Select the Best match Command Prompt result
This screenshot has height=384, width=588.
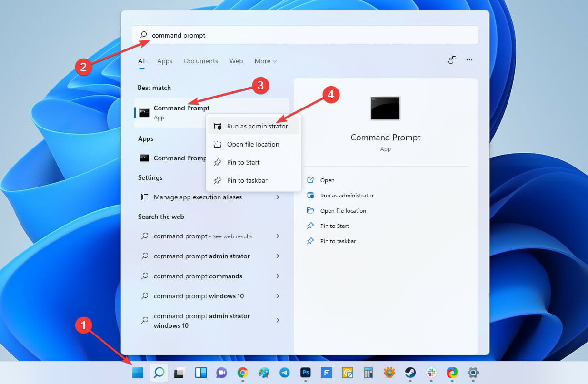point(211,113)
